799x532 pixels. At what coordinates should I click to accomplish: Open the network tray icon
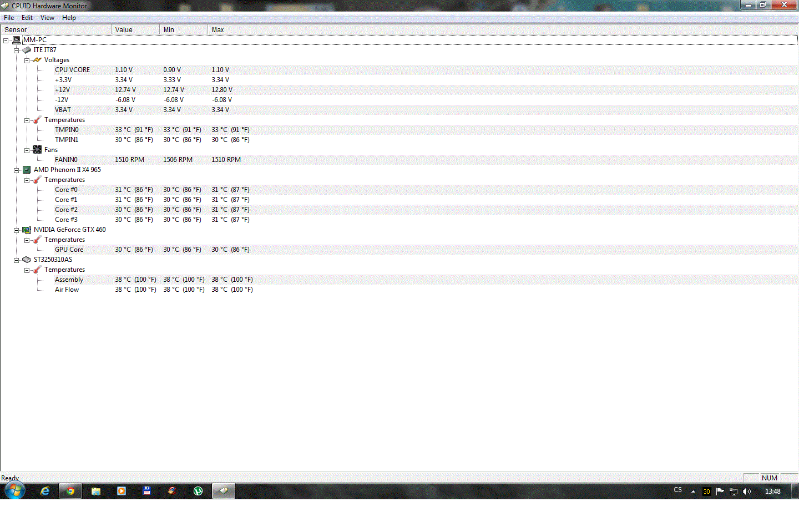(734, 492)
